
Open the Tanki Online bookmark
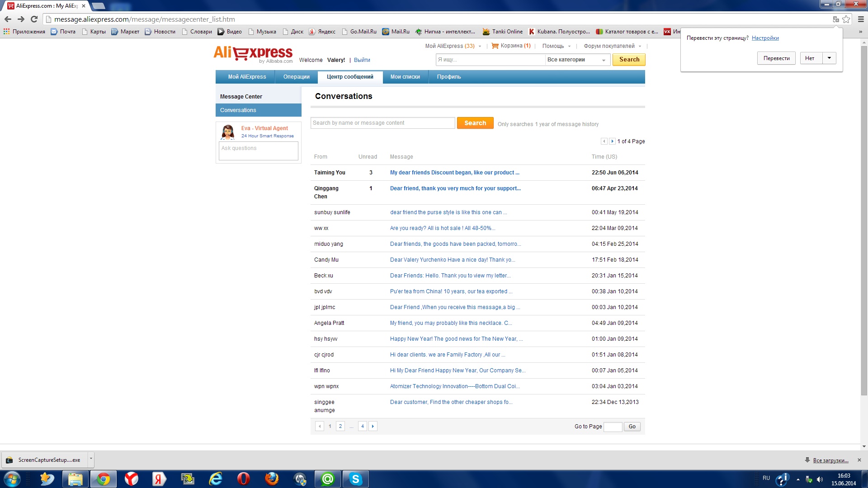(503, 32)
